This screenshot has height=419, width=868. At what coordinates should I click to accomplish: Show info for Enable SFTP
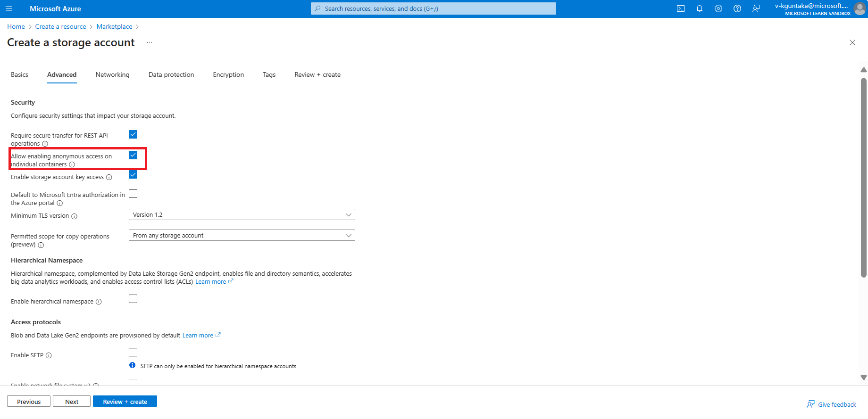click(x=49, y=355)
